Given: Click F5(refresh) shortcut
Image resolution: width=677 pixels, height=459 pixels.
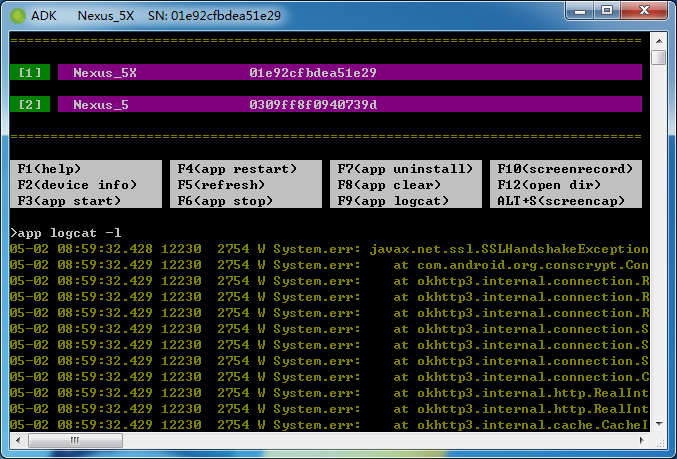Looking at the screenshot, I should [x=221, y=185].
